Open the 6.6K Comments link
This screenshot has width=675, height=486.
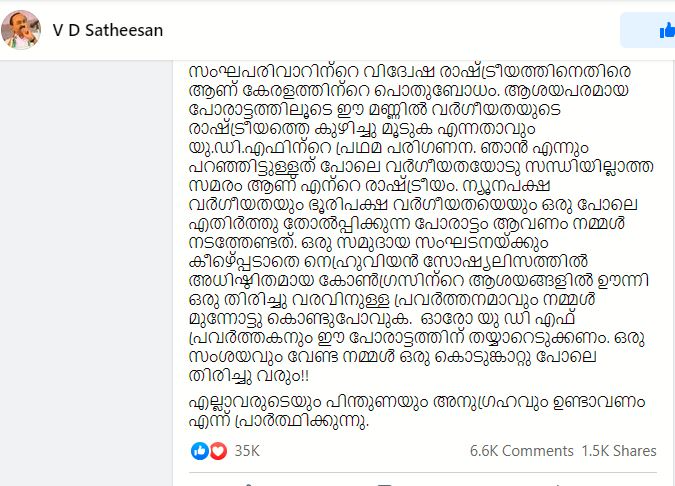point(520,451)
